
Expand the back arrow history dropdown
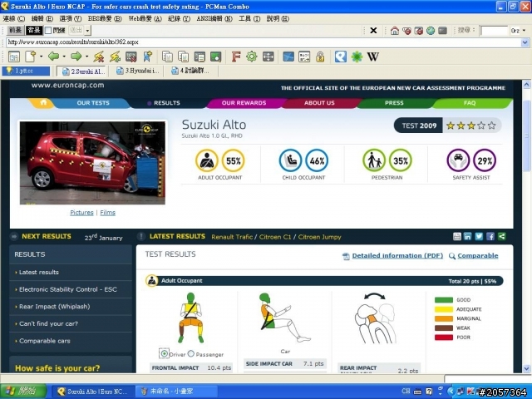(x=64, y=57)
